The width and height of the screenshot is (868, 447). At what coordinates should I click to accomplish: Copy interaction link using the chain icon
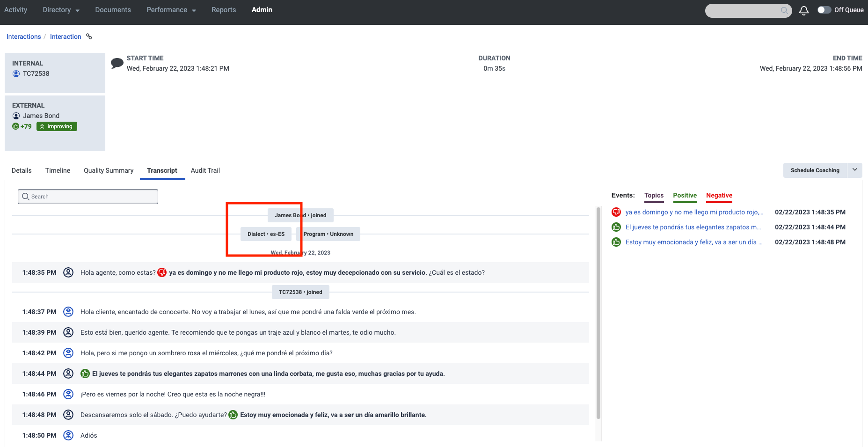88,36
